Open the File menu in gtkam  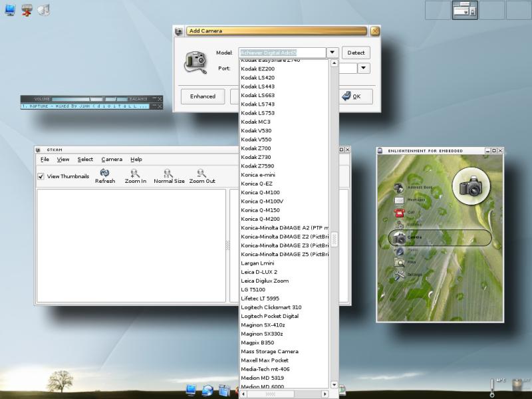click(x=45, y=159)
